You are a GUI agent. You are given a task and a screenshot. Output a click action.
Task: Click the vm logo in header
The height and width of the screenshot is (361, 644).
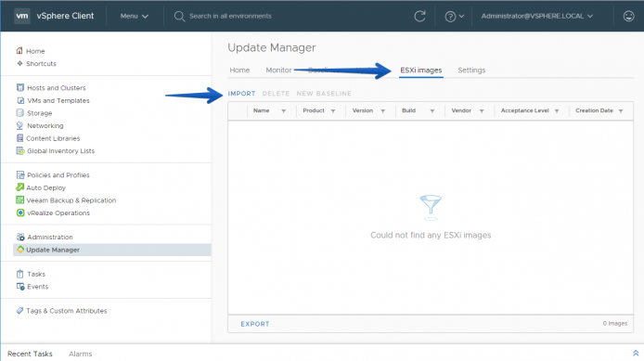coord(21,16)
